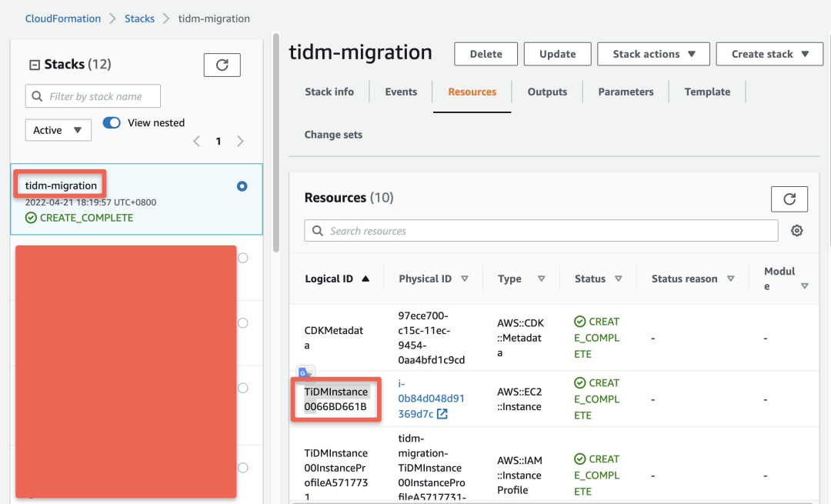Open the Create stack dropdown
Image resolution: width=831 pixels, height=504 pixels.
[x=769, y=54]
